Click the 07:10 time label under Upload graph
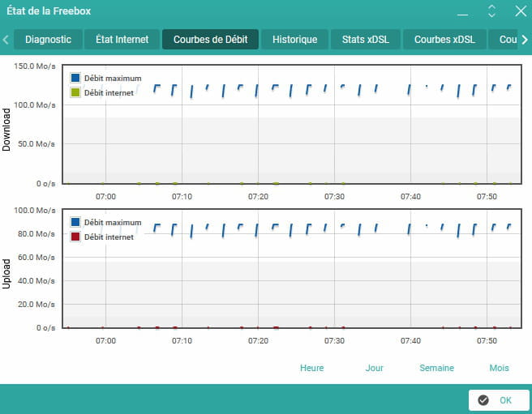Image resolution: width=532 pixels, height=414 pixels. (182, 341)
